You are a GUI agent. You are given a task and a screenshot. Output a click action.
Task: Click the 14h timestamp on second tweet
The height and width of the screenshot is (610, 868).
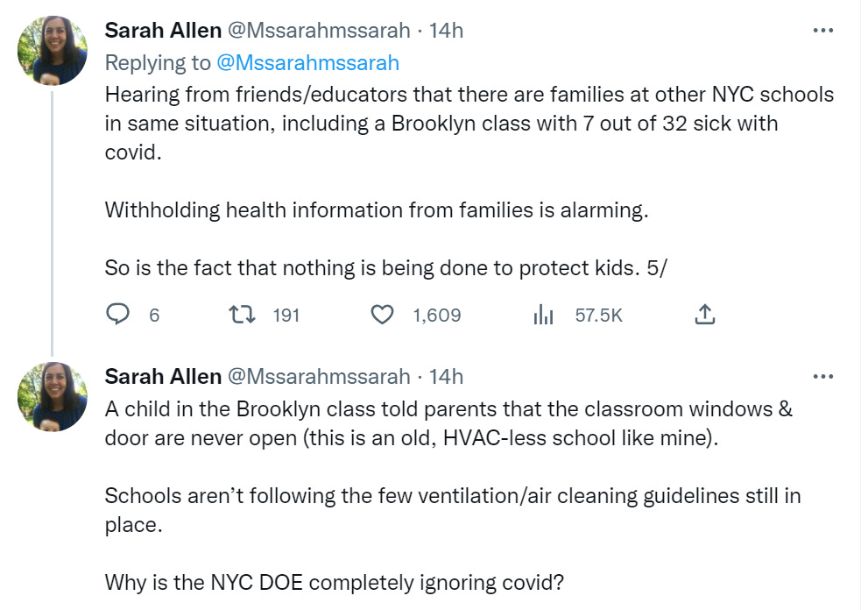[446, 377]
